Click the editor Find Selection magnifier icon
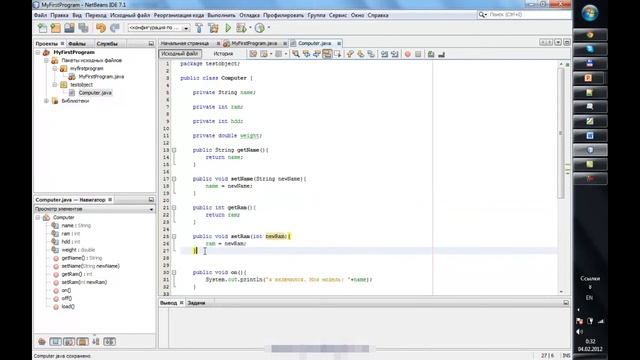The height and width of the screenshot is (360, 640). pyautogui.click(x=296, y=54)
